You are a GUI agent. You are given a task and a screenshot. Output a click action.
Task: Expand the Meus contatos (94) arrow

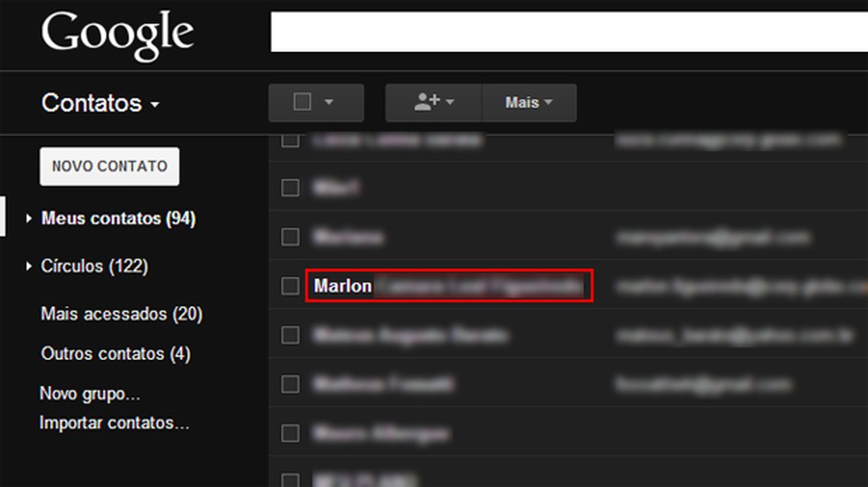click(x=29, y=219)
